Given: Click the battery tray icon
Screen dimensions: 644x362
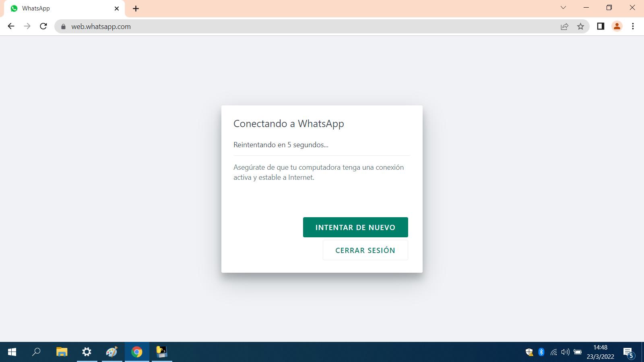Looking at the screenshot, I should click(x=578, y=352).
